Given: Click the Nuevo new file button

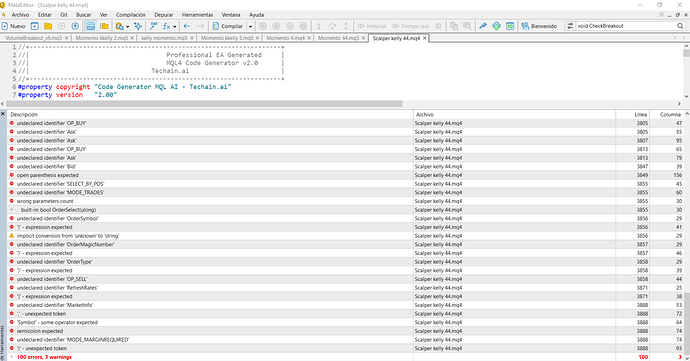Looking at the screenshot, I should 14,26.
